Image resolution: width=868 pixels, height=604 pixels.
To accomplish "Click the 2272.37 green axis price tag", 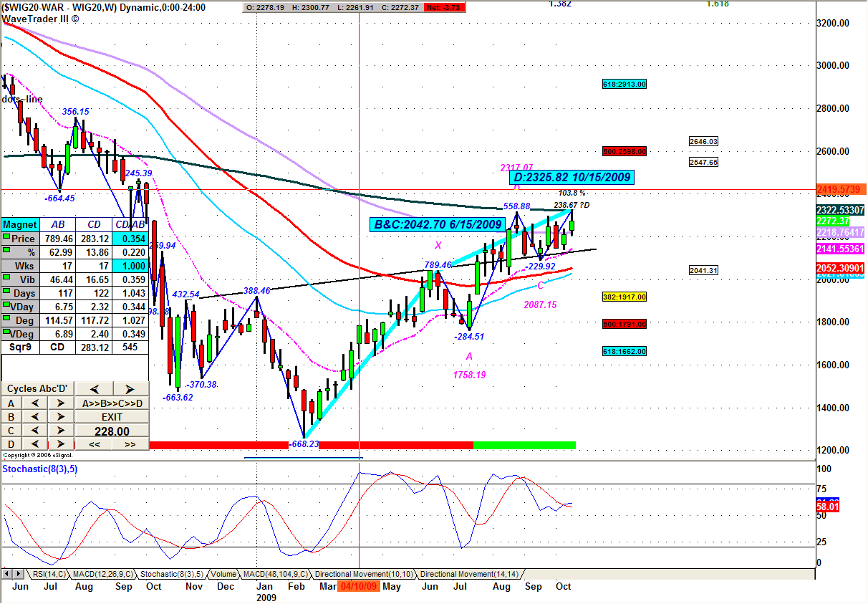I will click(x=833, y=221).
